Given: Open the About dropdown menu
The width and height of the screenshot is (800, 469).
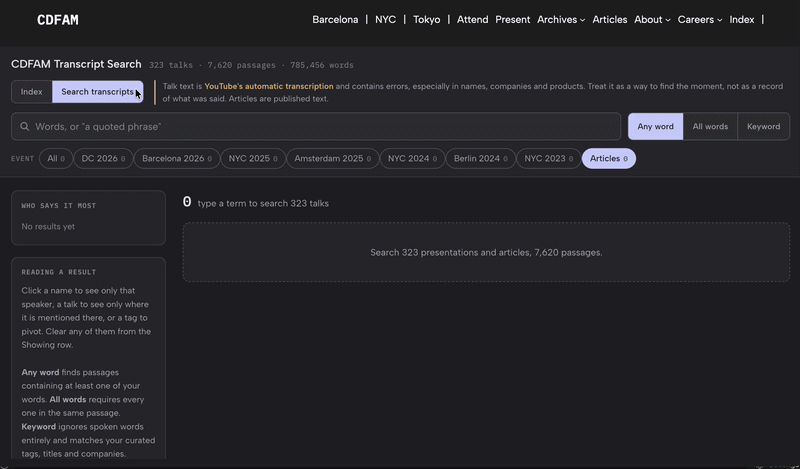Looking at the screenshot, I should [652, 20].
